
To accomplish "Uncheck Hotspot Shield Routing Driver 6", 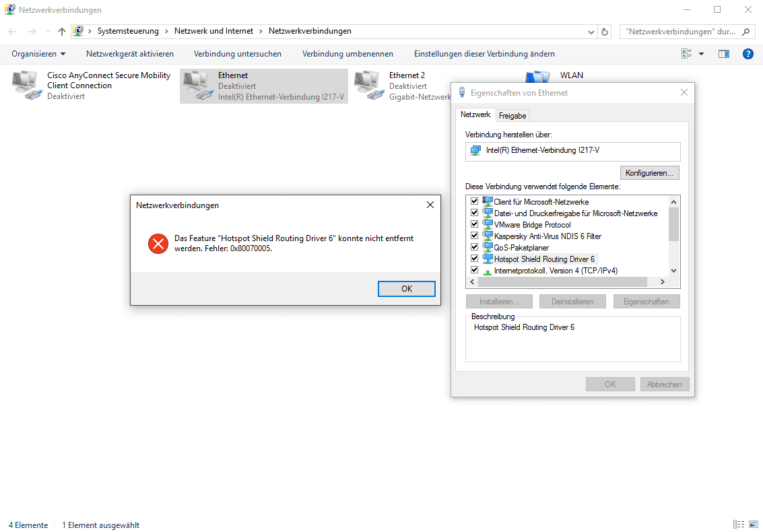I will 475,259.
